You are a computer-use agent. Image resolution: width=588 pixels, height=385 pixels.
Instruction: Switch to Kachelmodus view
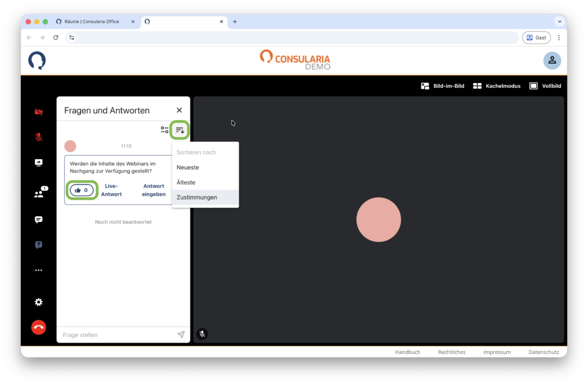pos(497,86)
